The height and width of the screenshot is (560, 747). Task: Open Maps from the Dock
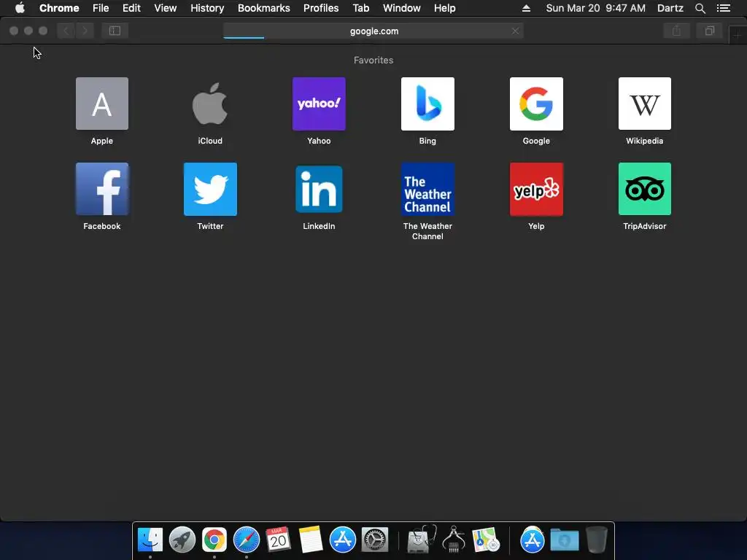[485, 540]
